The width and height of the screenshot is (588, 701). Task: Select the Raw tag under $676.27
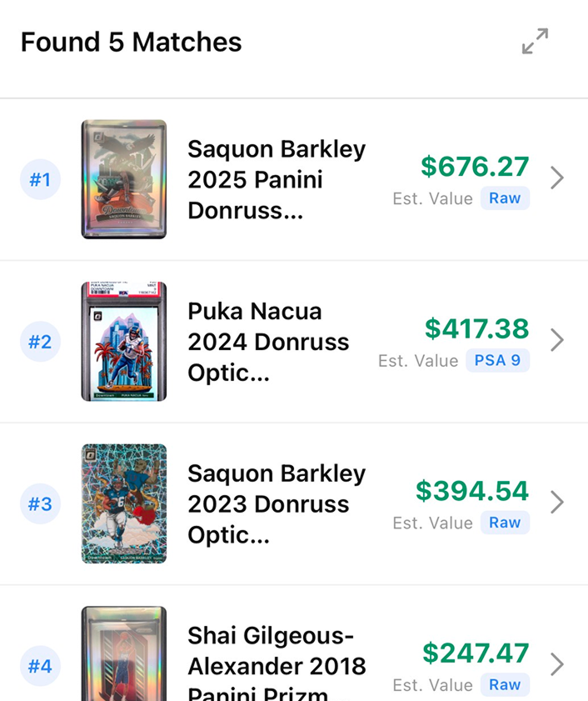coord(505,198)
